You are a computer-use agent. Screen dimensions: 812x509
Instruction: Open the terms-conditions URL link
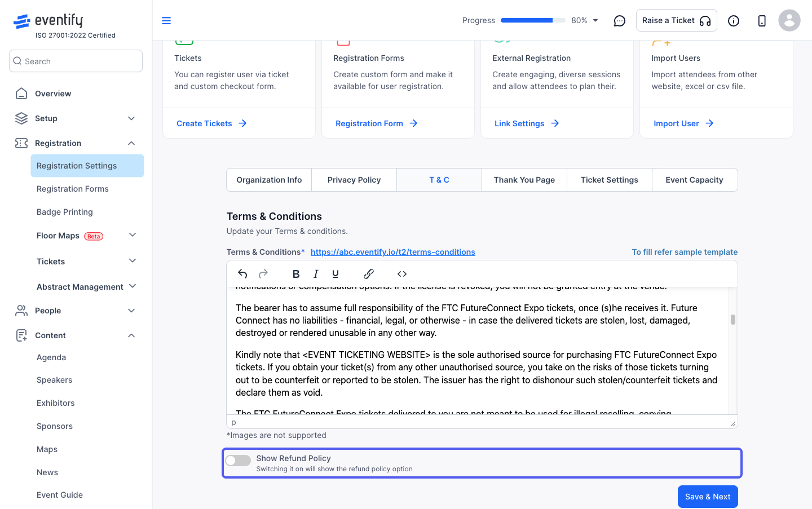click(393, 252)
